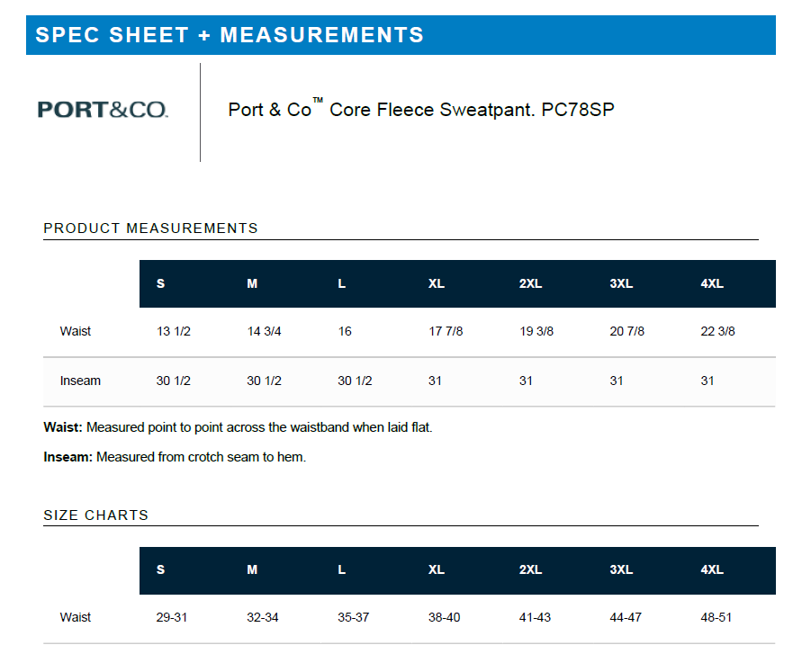This screenshot has width=811, height=672.
Task: Select the 38-40 waist size range
Action: pos(445,617)
